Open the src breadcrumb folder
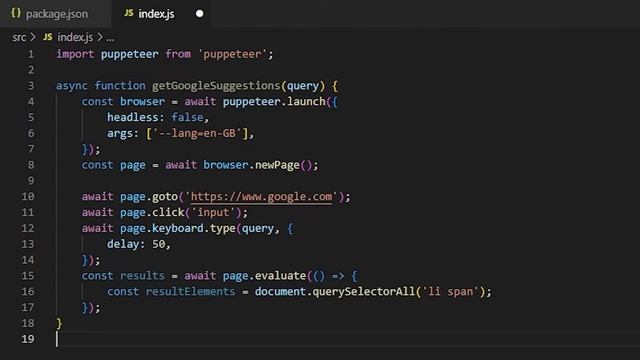Screen dimensions: 640x360 [19, 38]
